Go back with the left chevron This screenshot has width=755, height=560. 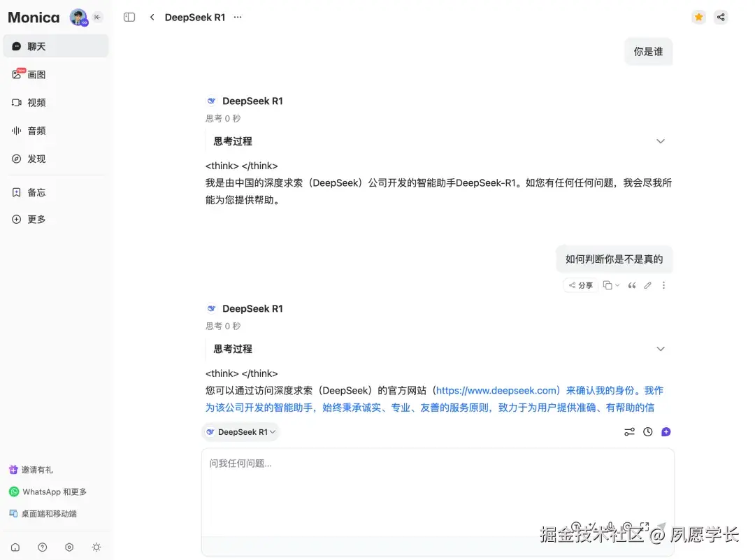(152, 17)
